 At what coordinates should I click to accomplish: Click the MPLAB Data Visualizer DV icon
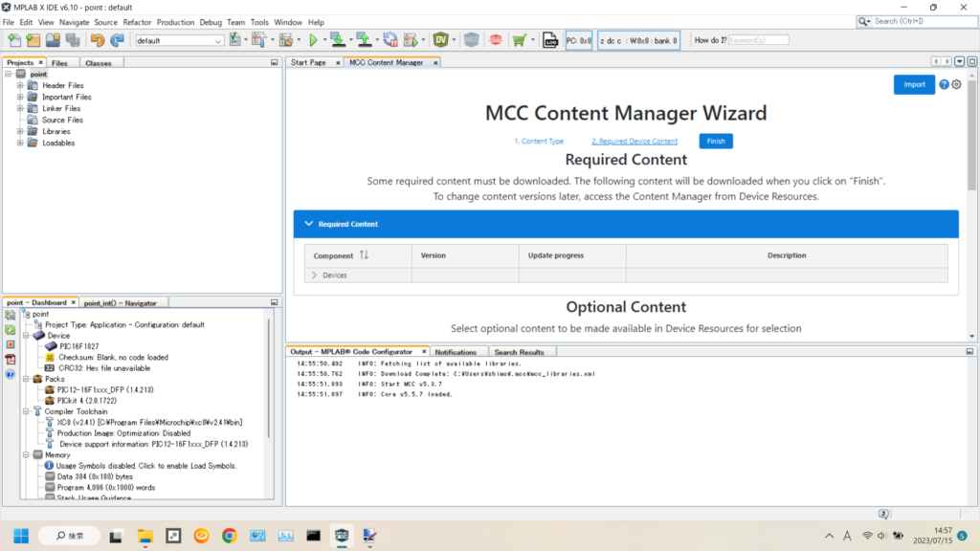[x=441, y=40]
